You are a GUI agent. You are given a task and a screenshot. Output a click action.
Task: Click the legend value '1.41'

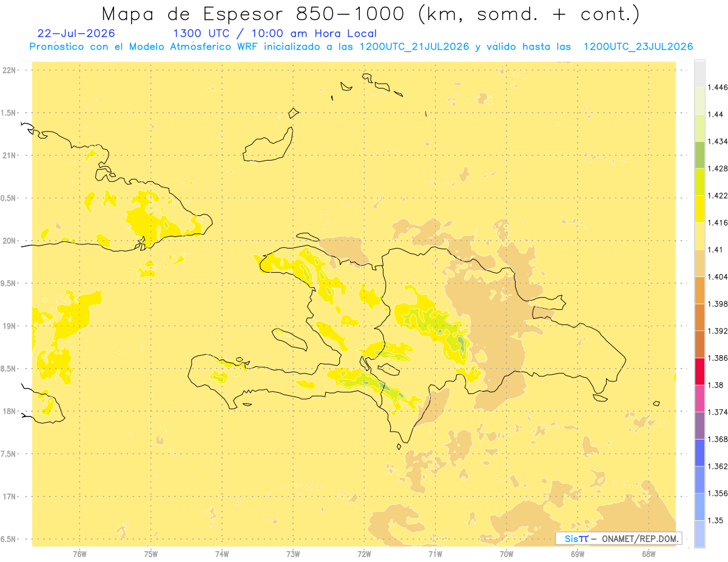(x=716, y=250)
